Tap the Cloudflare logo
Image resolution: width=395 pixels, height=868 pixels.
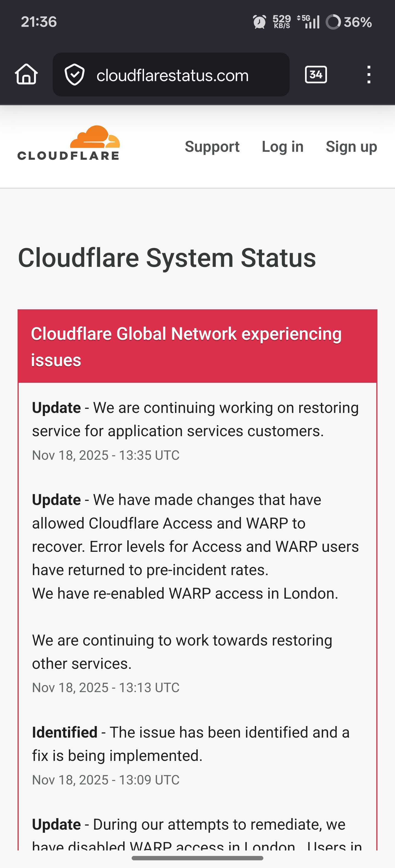click(69, 143)
